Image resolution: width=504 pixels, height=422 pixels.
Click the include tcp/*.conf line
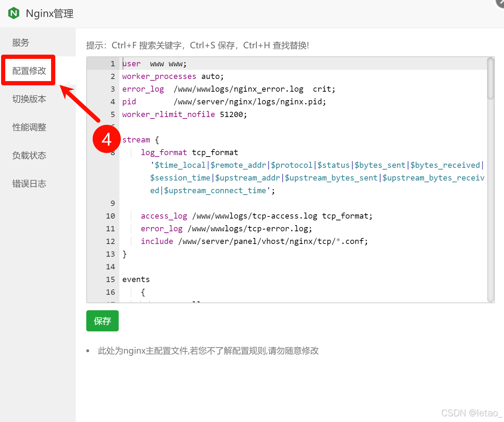[x=254, y=241]
